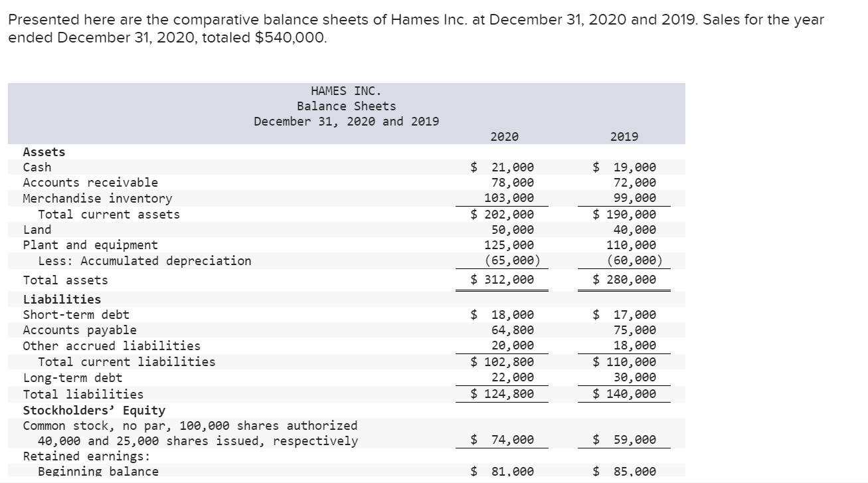
Task: Select 'Common stock, no par' description line
Action: (x=190, y=426)
